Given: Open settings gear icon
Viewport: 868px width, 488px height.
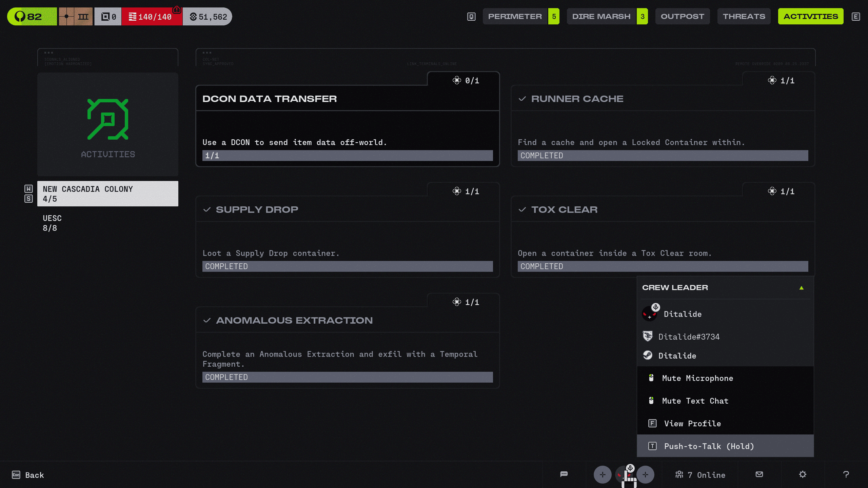Looking at the screenshot, I should point(803,474).
